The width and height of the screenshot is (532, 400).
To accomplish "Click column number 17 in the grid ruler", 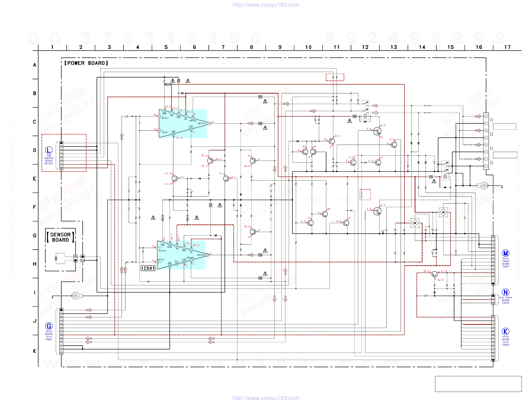I will pyautogui.click(x=507, y=47).
